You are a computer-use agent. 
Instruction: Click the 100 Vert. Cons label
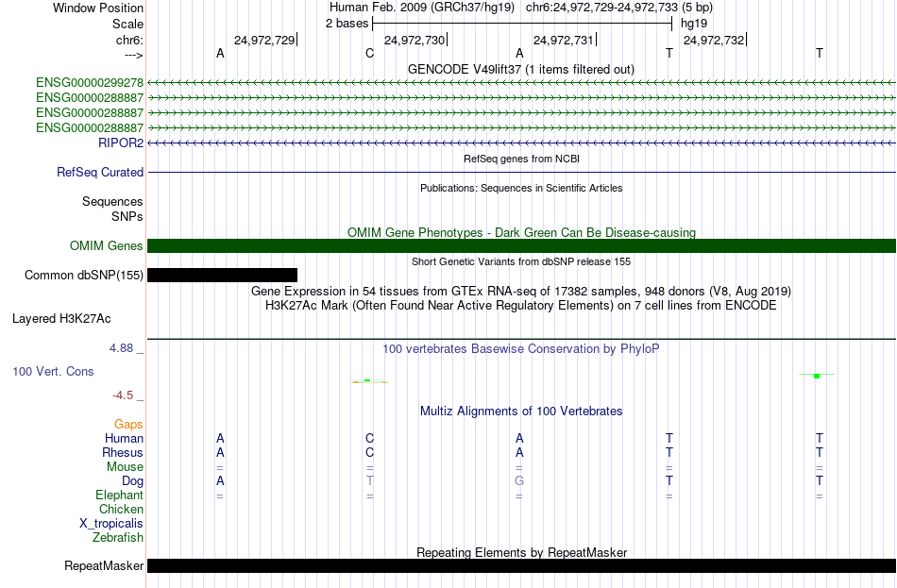coord(53,372)
